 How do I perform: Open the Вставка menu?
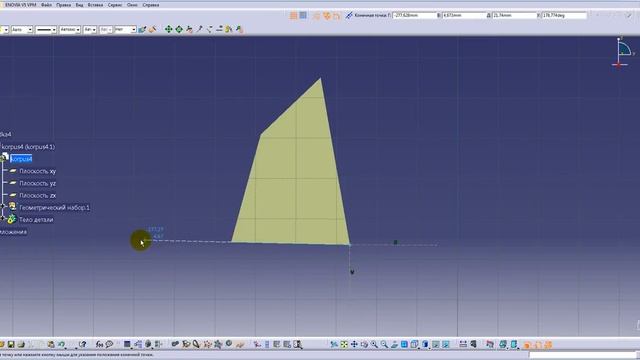(95, 5)
